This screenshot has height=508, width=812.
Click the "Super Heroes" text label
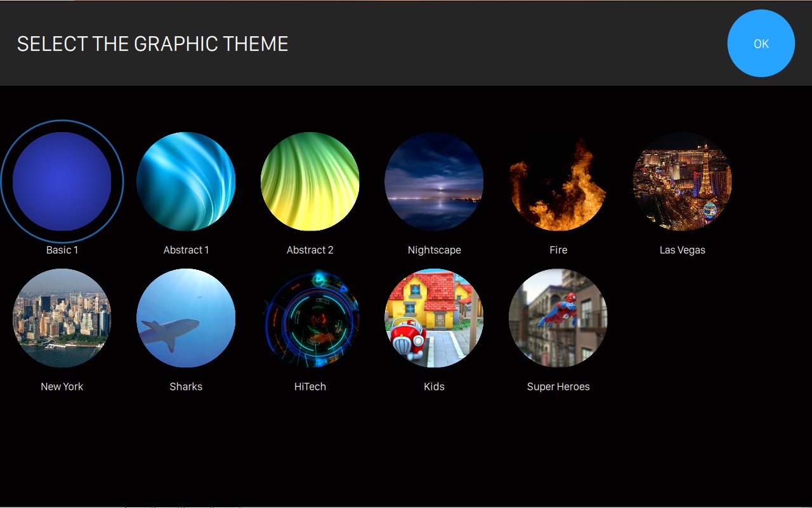pyautogui.click(x=558, y=387)
